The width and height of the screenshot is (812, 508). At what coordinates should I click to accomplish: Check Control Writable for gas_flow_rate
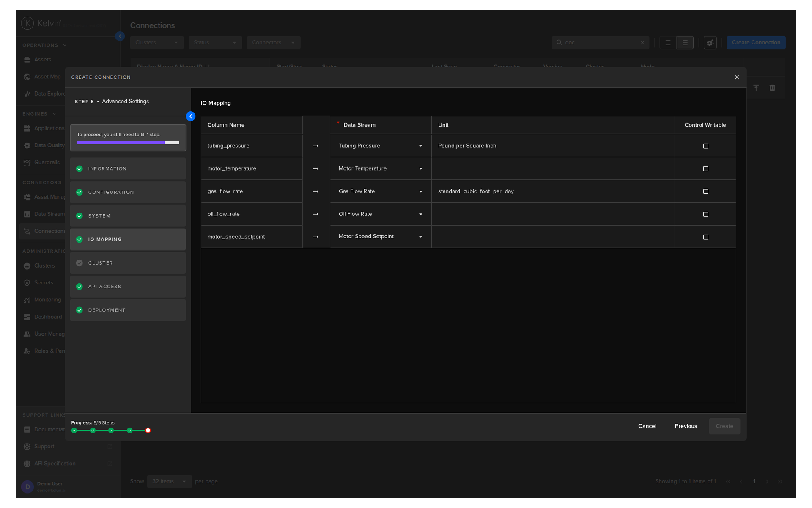(x=705, y=191)
